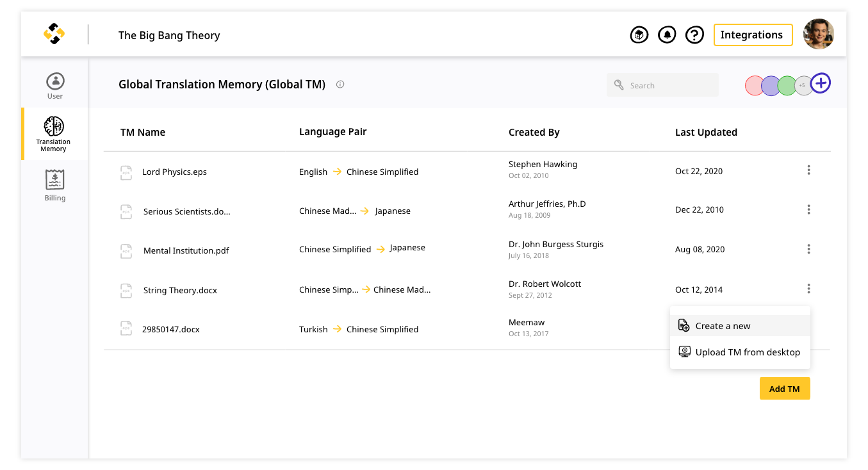868x470 pixels.
Task: Click the info icon beside Global TM title
Action: (x=340, y=84)
